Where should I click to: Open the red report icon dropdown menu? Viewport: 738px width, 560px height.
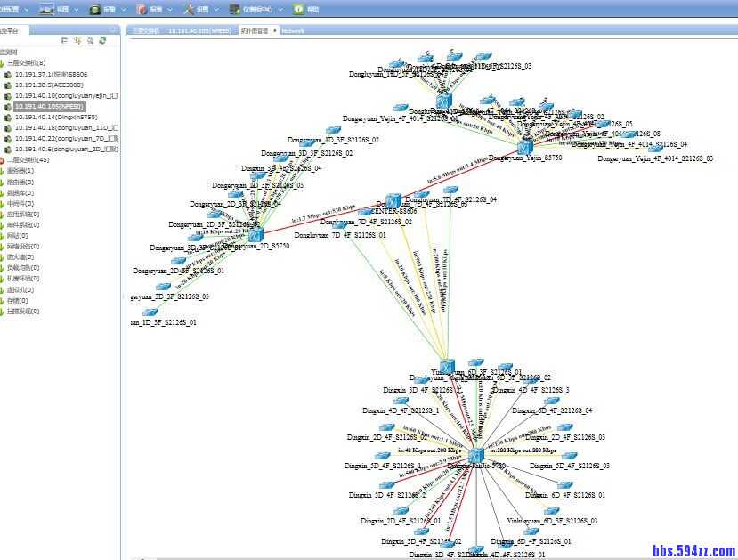pyautogui.click(x=150, y=10)
